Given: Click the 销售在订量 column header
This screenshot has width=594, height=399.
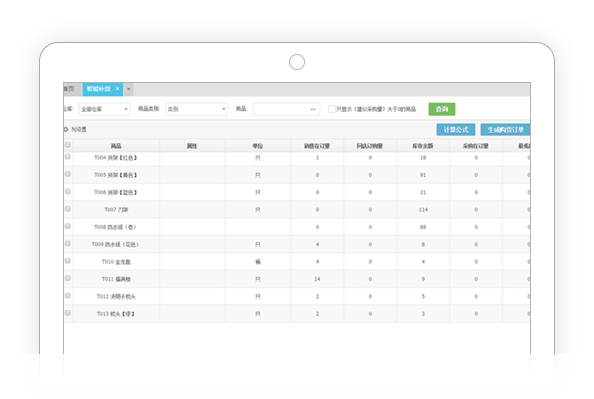Looking at the screenshot, I should pyautogui.click(x=317, y=146).
